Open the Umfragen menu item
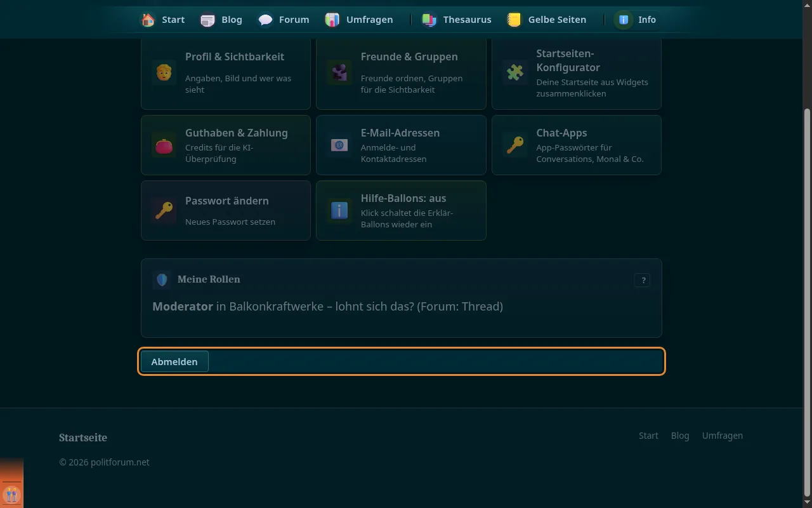This screenshot has width=812, height=508. pos(359,20)
